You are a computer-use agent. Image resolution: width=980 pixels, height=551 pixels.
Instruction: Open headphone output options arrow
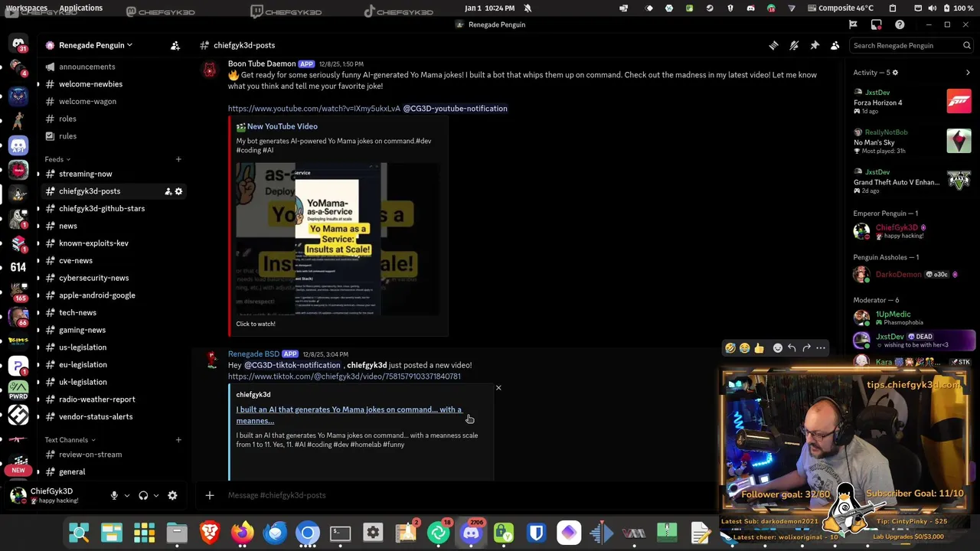156,496
